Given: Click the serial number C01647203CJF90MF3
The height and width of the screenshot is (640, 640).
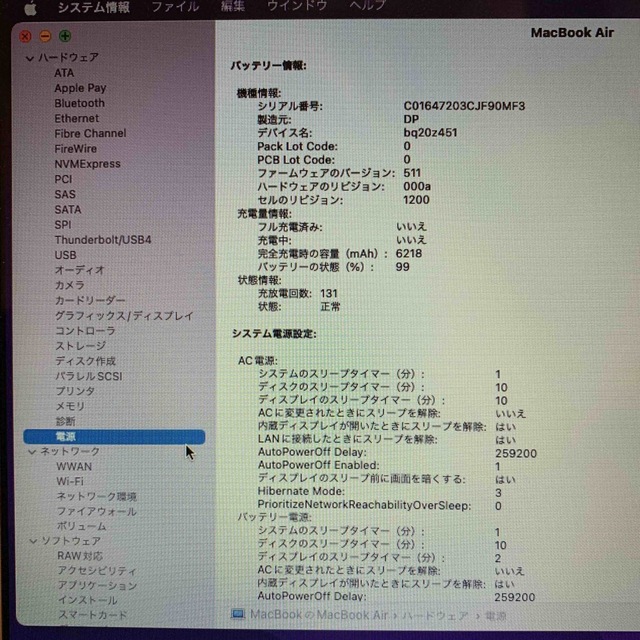Looking at the screenshot, I should pyautogui.click(x=464, y=107).
